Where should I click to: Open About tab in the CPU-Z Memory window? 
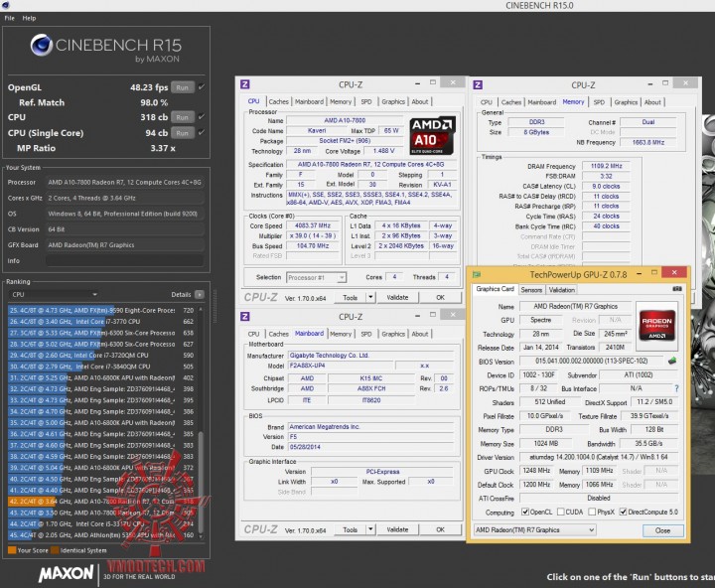(x=652, y=102)
